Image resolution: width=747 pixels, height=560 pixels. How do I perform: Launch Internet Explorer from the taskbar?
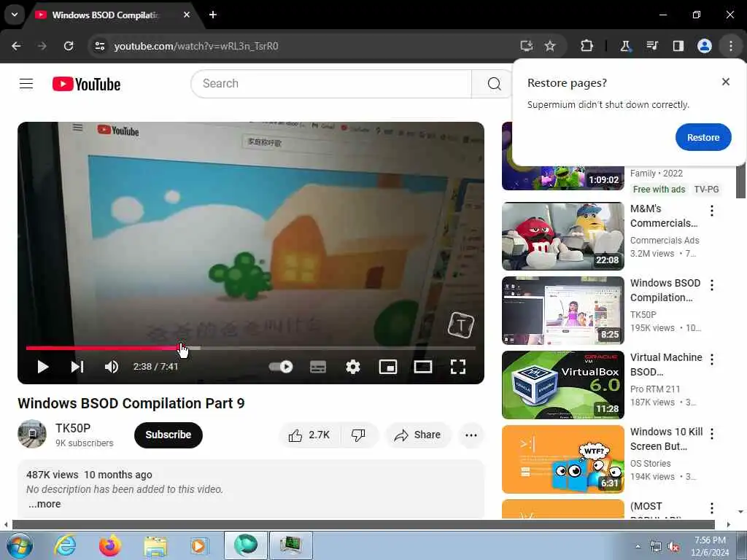[x=65, y=545]
